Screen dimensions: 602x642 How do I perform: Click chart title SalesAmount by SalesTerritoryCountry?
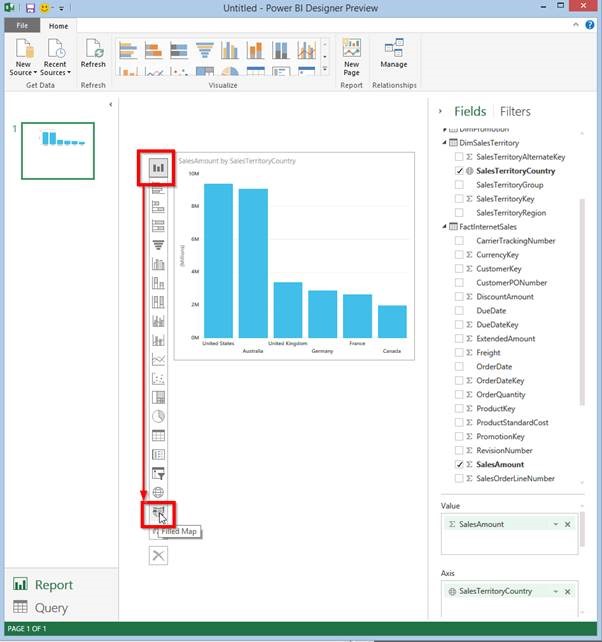tap(237, 161)
